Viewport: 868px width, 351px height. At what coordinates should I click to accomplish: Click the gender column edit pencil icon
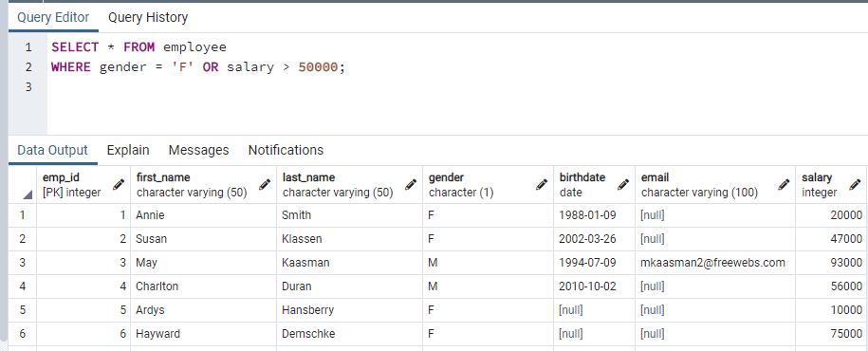tap(542, 184)
